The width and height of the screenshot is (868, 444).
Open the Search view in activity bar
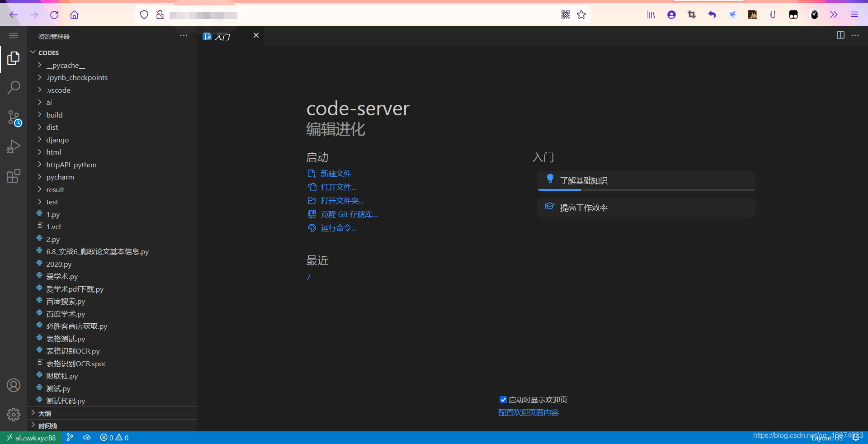click(x=14, y=87)
